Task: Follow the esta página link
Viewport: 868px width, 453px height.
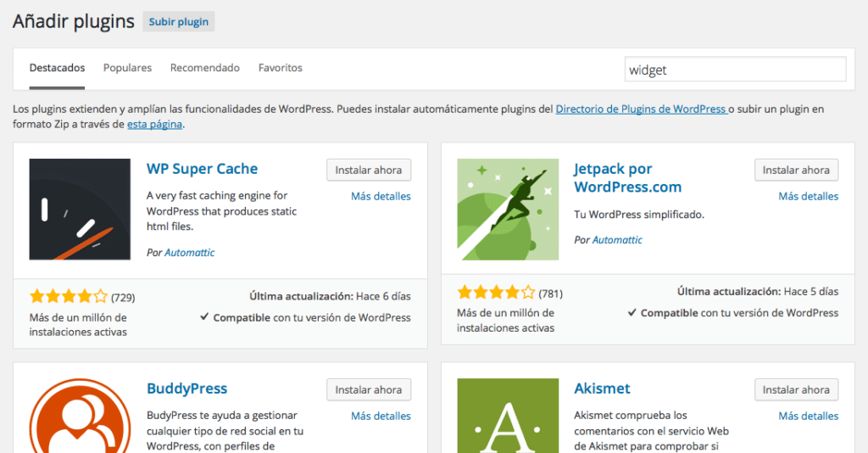Action: [x=154, y=124]
